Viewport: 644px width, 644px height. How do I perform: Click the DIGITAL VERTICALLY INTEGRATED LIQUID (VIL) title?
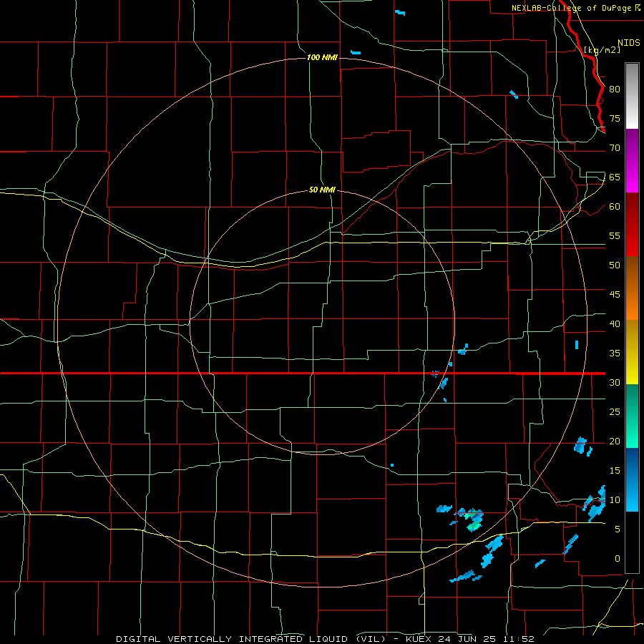coord(250,639)
